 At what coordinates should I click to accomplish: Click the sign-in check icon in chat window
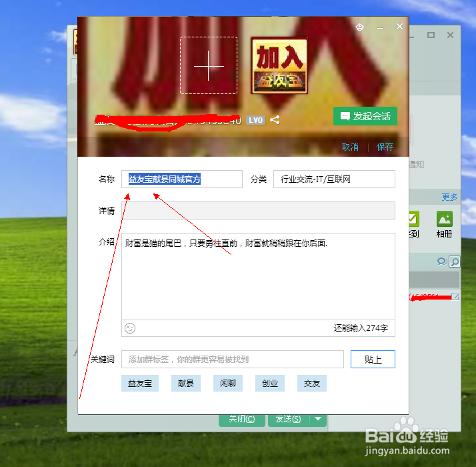(x=414, y=219)
